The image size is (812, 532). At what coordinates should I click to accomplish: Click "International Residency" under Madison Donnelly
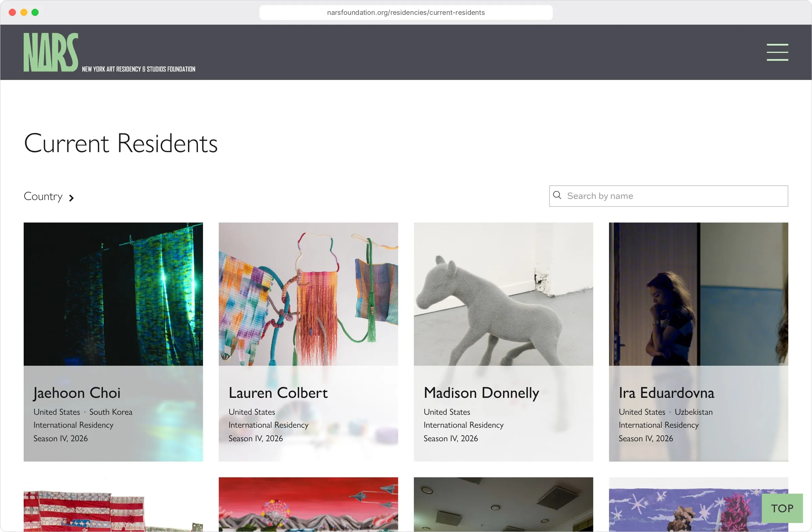click(464, 425)
